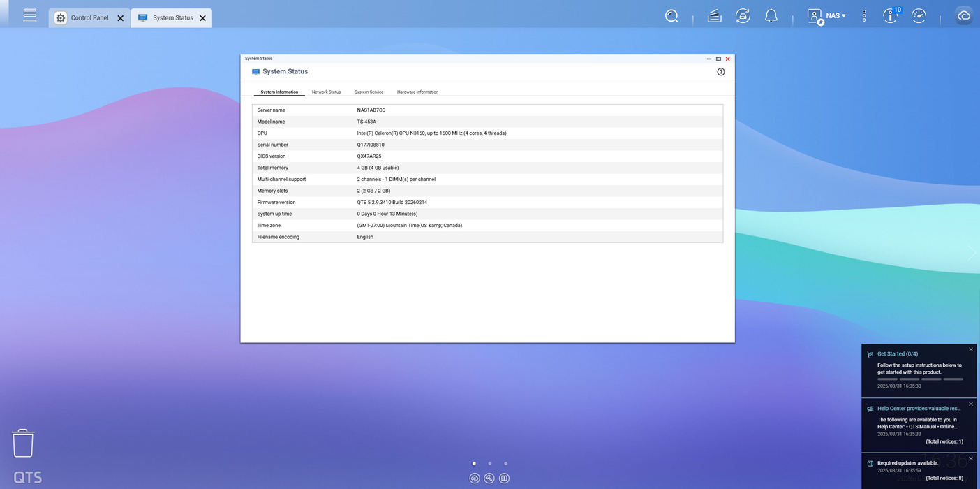Close the System Status taskbar tab
The width and height of the screenshot is (980, 489).
pos(202,18)
